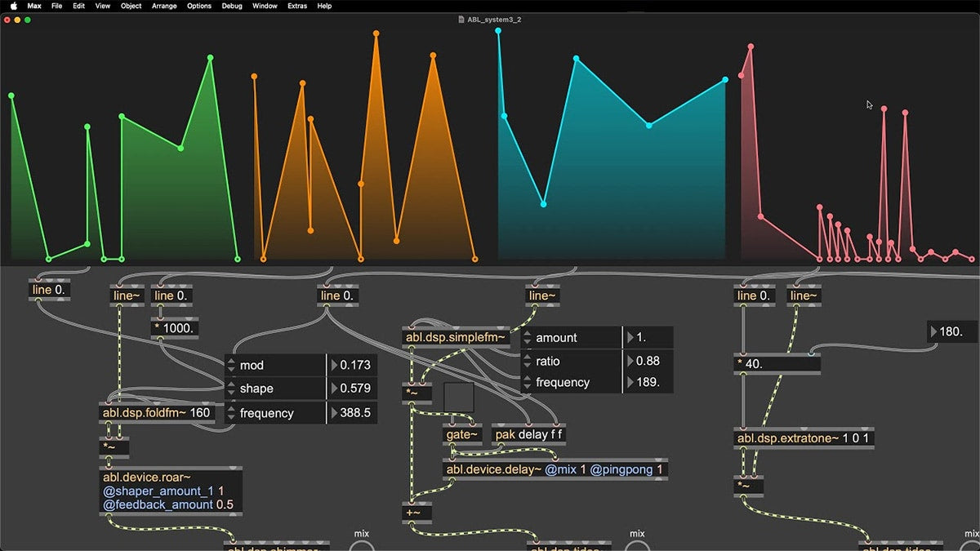Click the number box showing 180.

click(951, 332)
